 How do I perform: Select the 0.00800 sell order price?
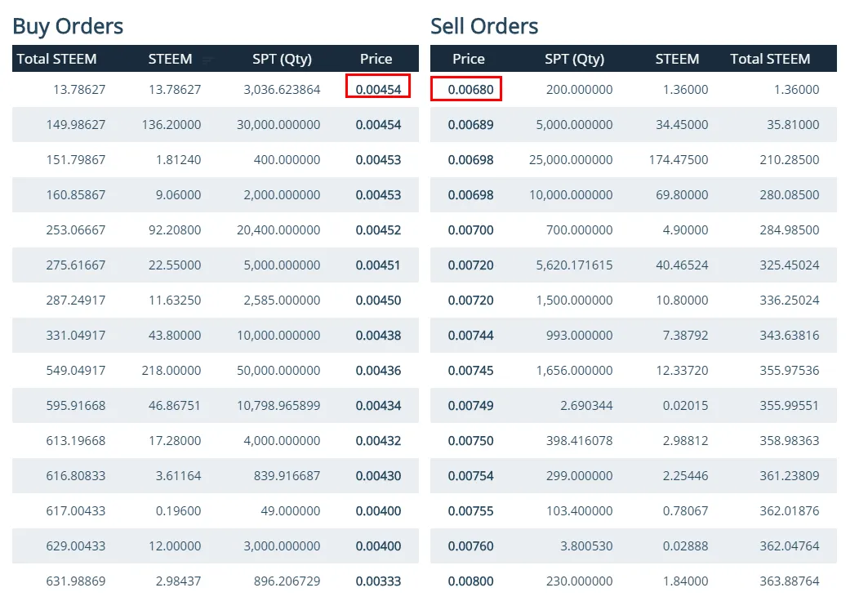click(471, 581)
